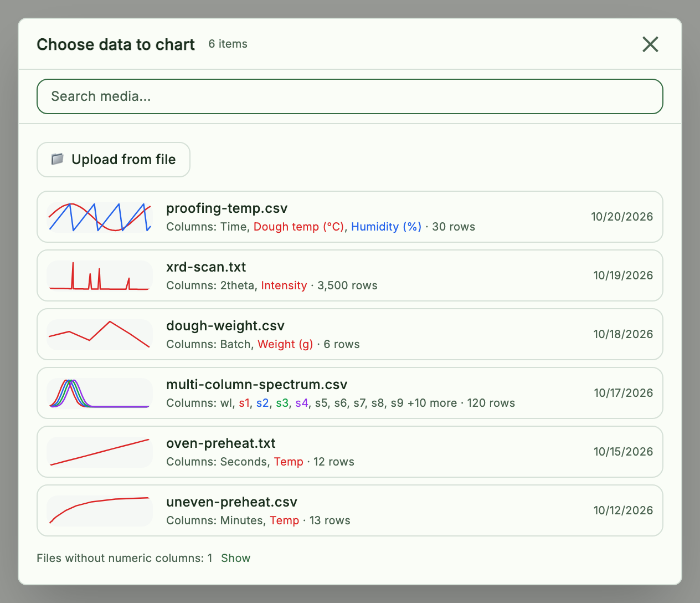Select the xrd-scan.txt sparkline thumbnail
Screen dimensions: 700x603
pyautogui.click(x=100, y=275)
